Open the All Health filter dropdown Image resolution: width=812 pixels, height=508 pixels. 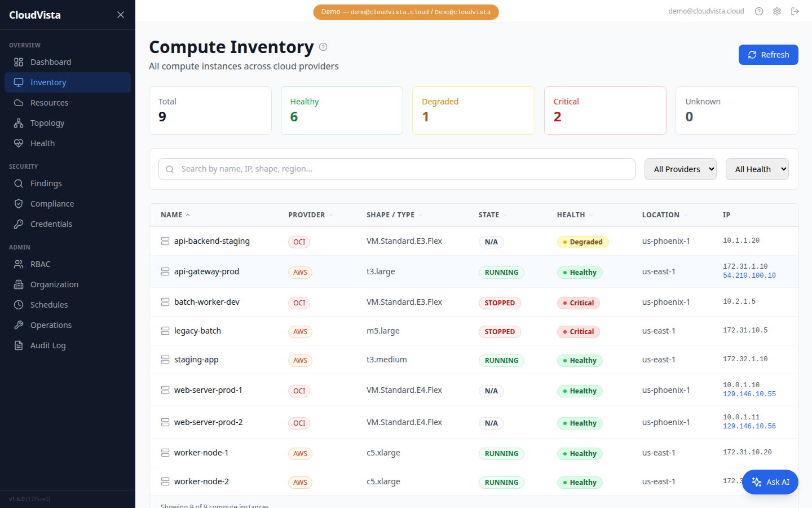[757, 169]
